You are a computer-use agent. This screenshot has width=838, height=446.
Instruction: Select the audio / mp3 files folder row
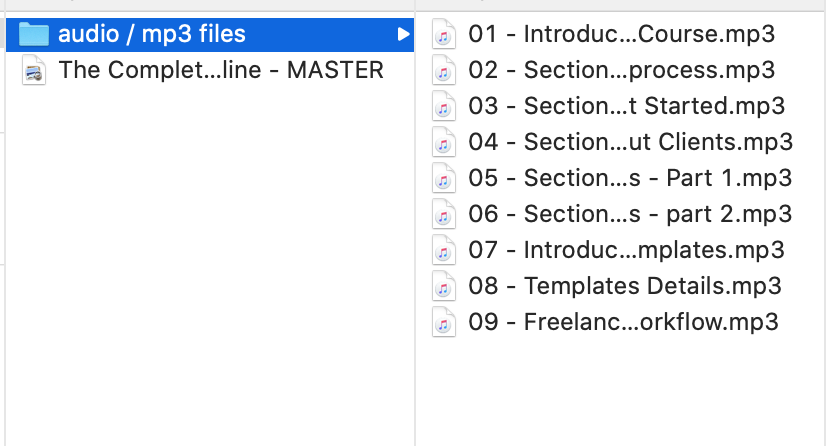pos(210,35)
